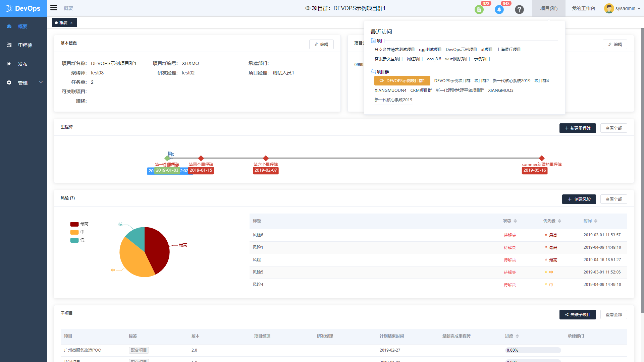Click 查看全部 in the 里程碑 panel
644x362 pixels.
point(614,128)
